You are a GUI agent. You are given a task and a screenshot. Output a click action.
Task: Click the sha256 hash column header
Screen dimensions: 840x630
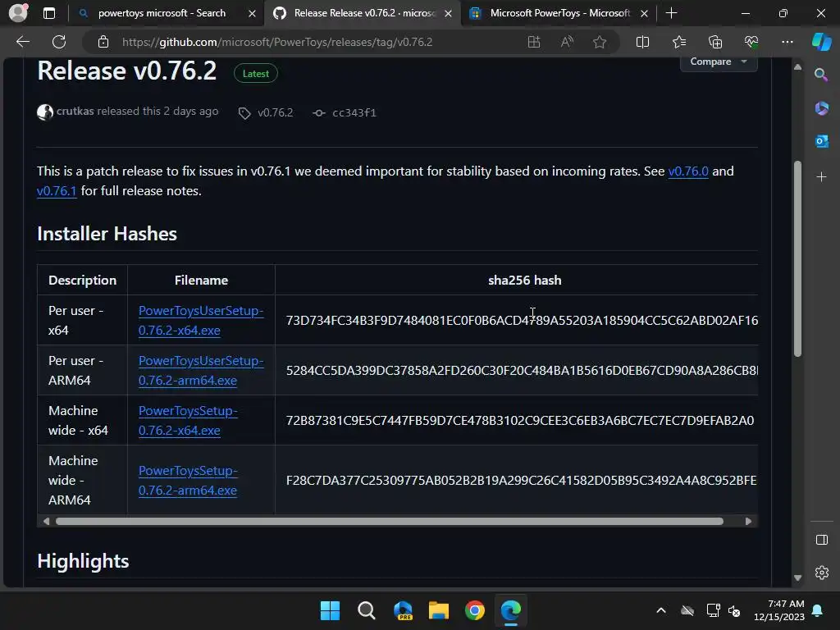524,281
